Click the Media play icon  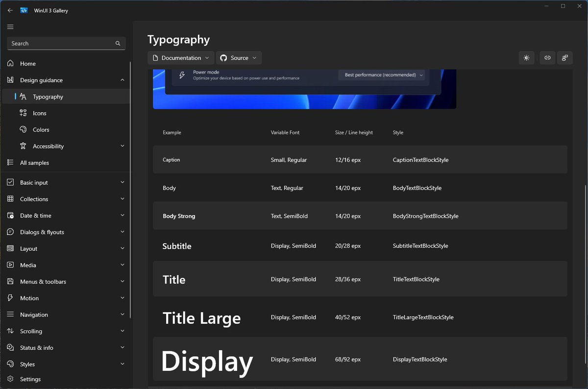point(10,265)
